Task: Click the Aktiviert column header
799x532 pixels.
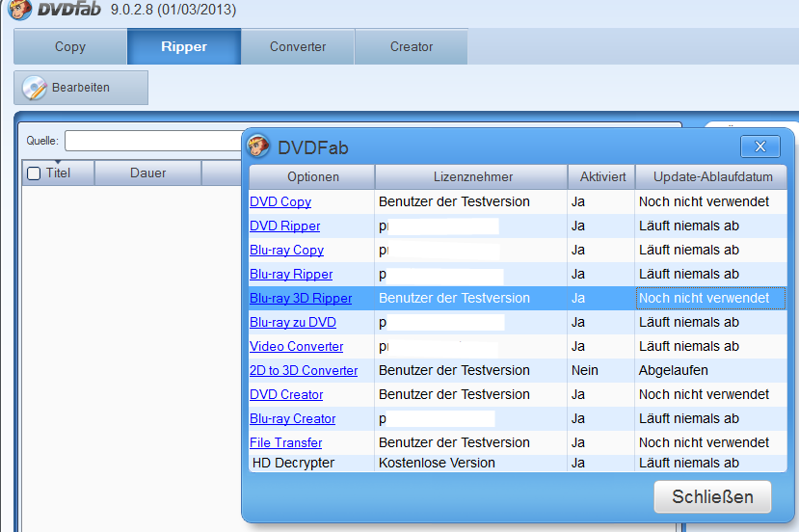Action: [602, 176]
